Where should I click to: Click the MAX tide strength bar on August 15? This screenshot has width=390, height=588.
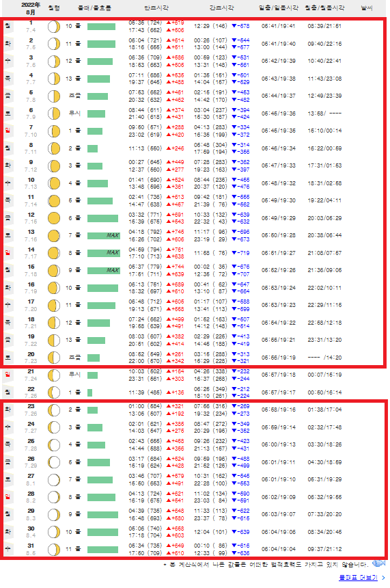(104, 270)
